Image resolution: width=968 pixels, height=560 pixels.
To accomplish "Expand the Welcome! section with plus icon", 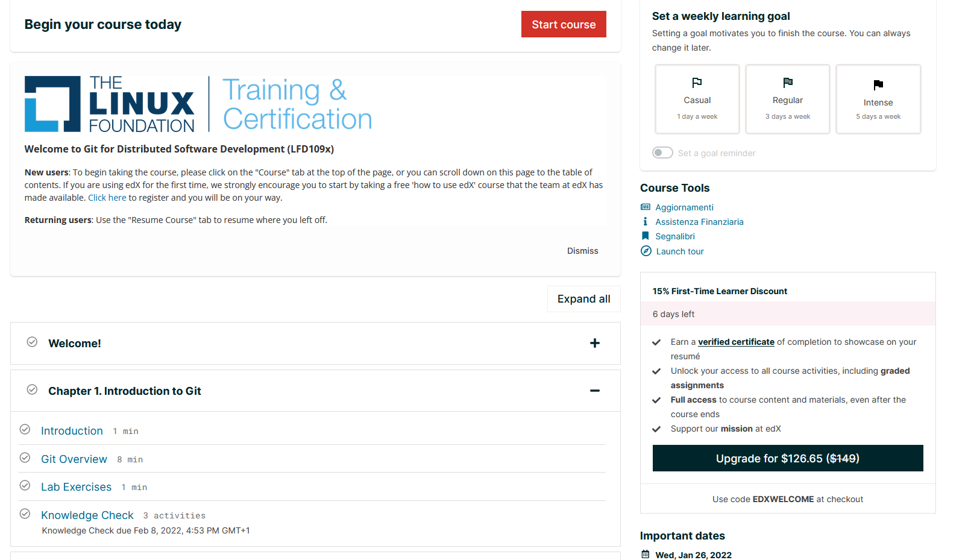I will click(x=594, y=343).
